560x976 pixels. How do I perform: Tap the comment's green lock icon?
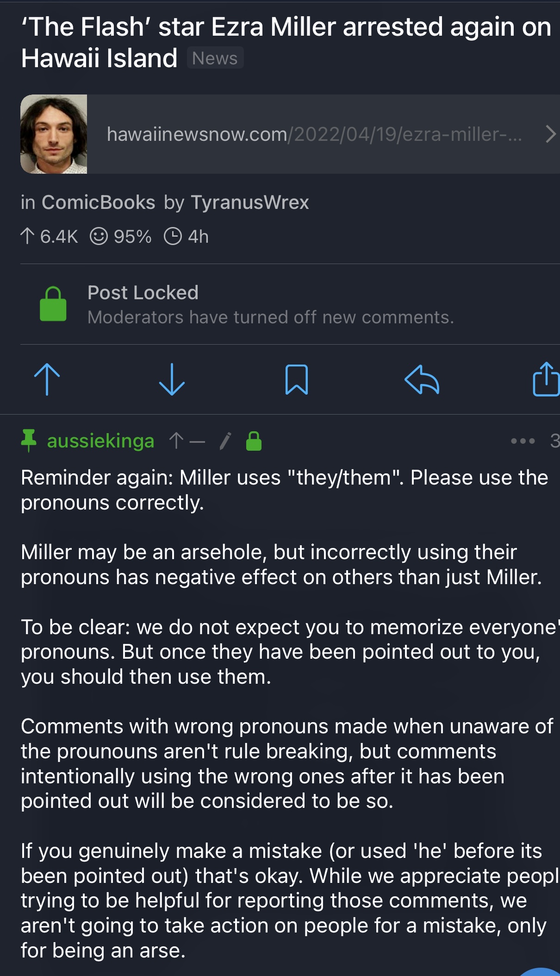pyautogui.click(x=254, y=441)
